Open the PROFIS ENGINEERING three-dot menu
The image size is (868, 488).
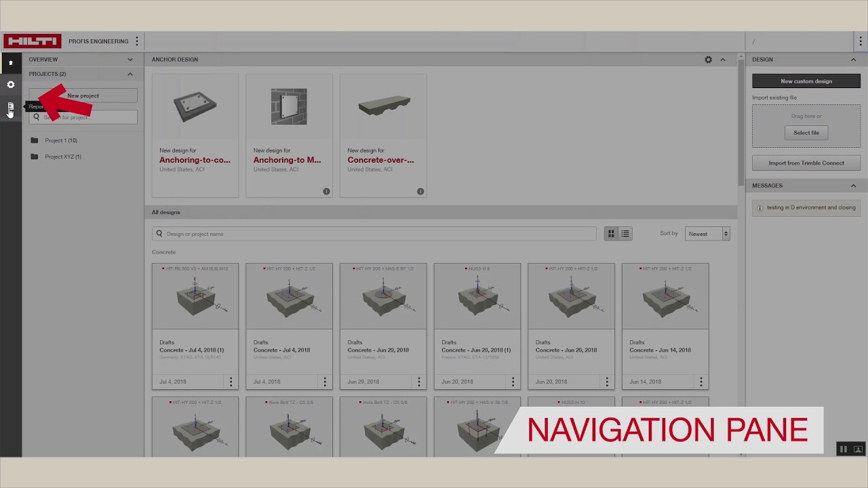pyautogui.click(x=136, y=41)
